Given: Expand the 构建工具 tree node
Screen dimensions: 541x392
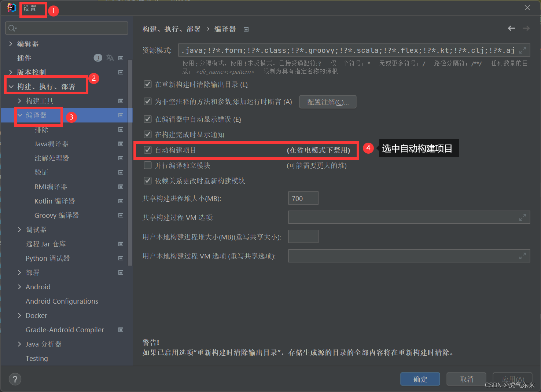Looking at the screenshot, I should pos(19,101).
